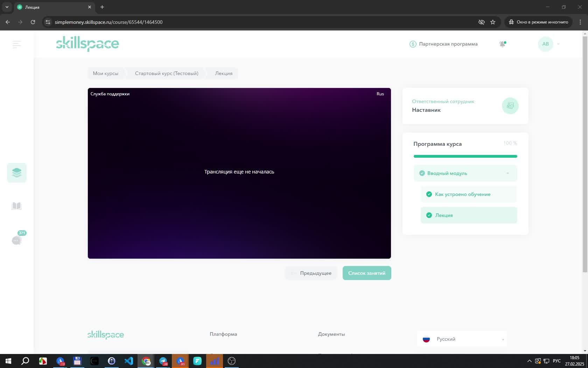
Task: Open lesson Как устроено обучение
Action: click(469, 194)
